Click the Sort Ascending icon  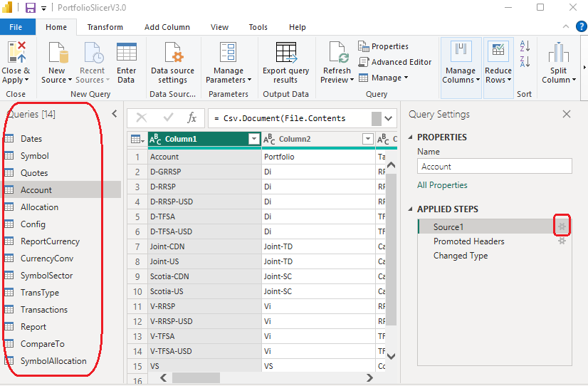(x=525, y=46)
